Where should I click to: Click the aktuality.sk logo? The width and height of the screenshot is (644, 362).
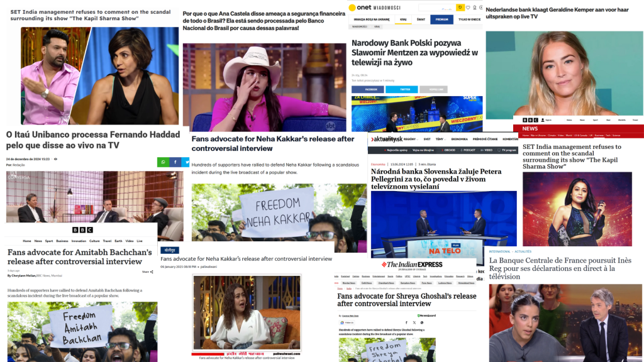click(386, 140)
